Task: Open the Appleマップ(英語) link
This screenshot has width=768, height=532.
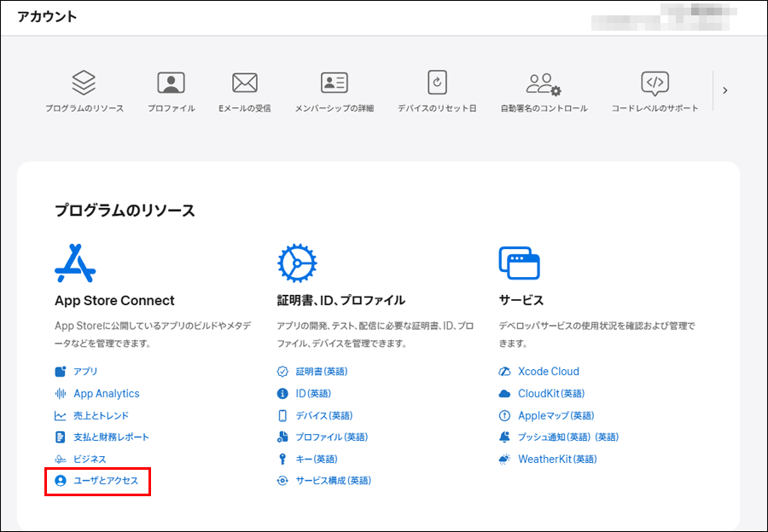Action: click(556, 415)
